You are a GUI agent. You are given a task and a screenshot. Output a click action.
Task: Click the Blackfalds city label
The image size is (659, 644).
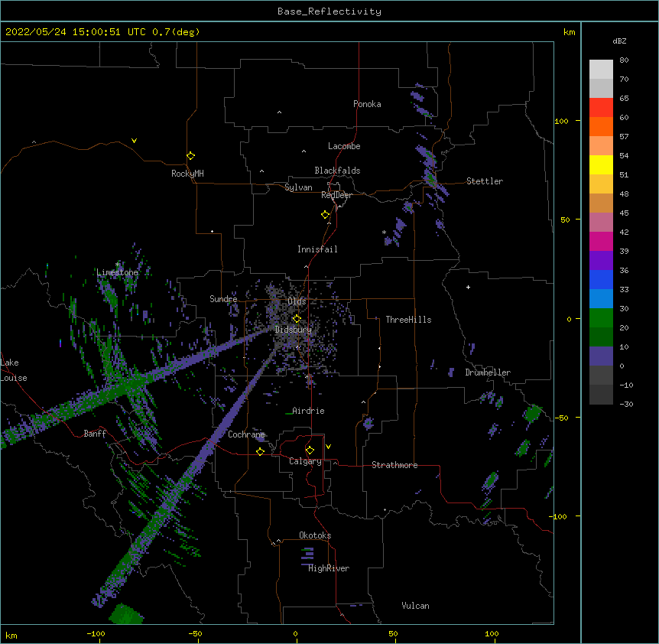pos(337,171)
